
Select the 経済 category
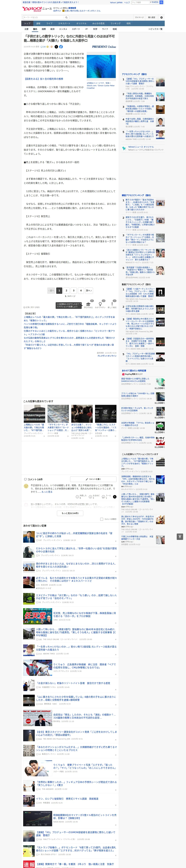(x=52, y=29)
